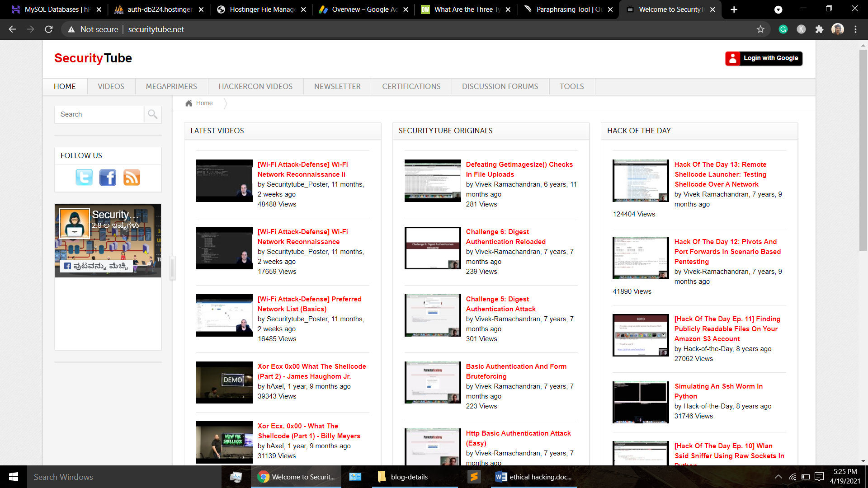Click the TOOLS menu item
Image resolution: width=868 pixels, height=488 pixels.
tap(571, 86)
